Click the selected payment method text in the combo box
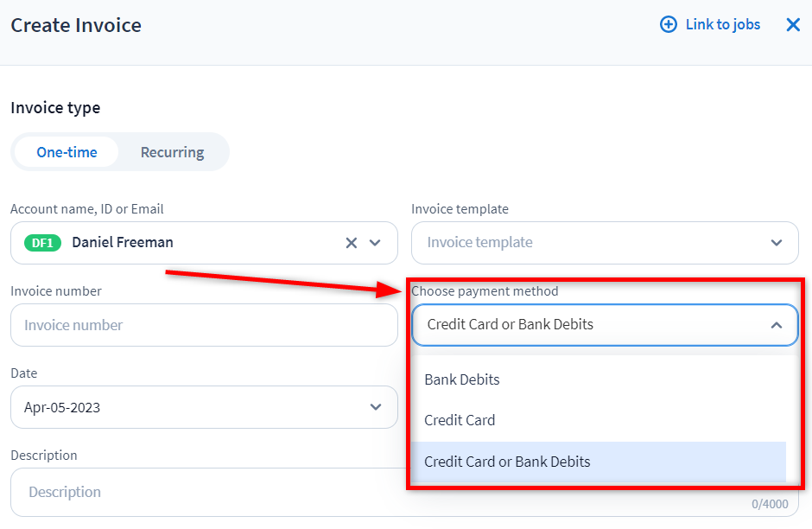Viewport: 812px width, 529px height. (x=510, y=325)
